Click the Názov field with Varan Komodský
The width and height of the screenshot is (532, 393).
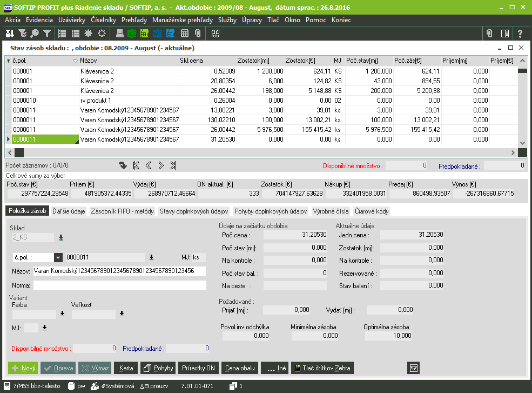click(x=119, y=271)
